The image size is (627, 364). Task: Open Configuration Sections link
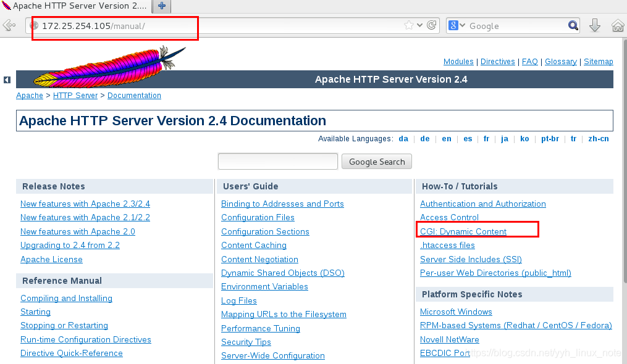point(265,232)
